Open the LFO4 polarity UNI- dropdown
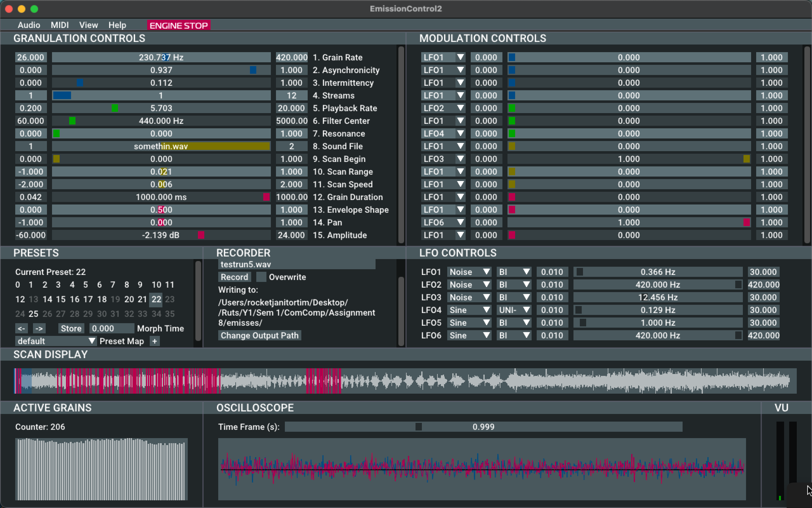The width and height of the screenshot is (812, 508). (514, 310)
